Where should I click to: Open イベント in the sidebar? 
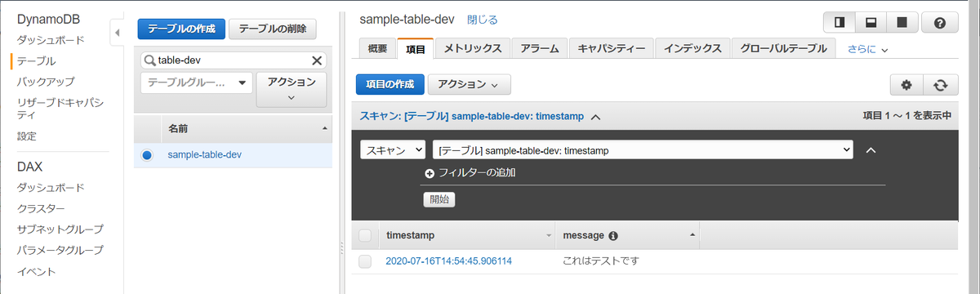[x=36, y=271]
